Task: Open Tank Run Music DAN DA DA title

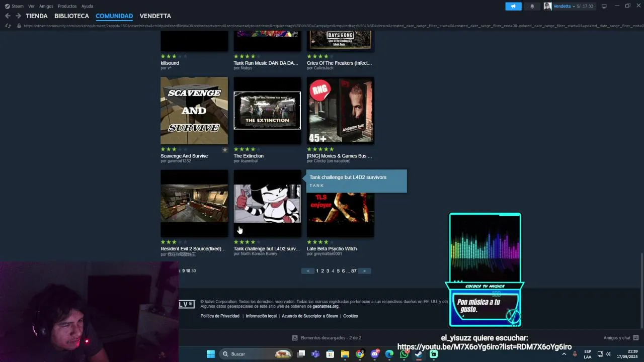Action: pos(266,63)
